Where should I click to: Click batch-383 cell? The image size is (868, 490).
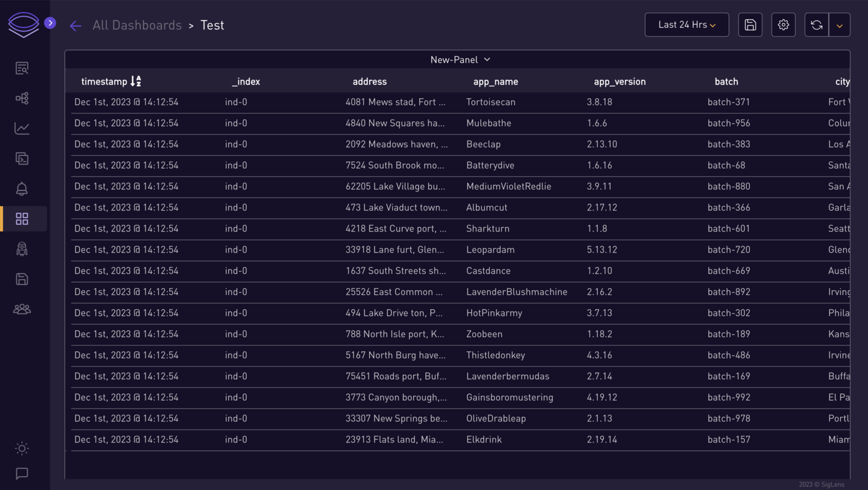point(729,144)
